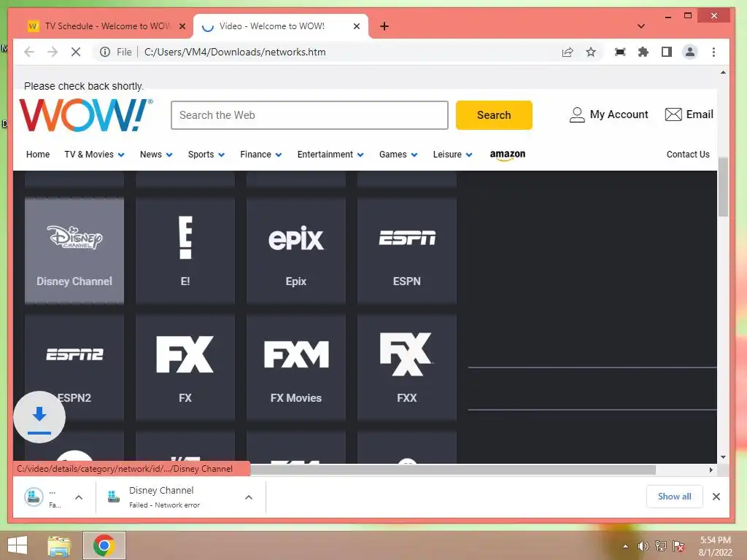Click the inner scroll down arrow
The height and width of the screenshot is (560, 747).
[x=723, y=457]
